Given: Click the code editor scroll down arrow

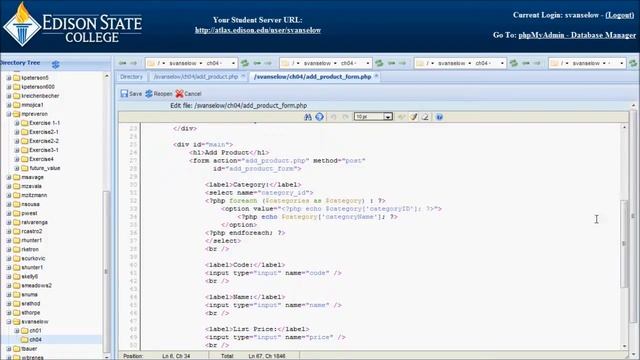Looking at the screenshot, I should tap(624, 346).
